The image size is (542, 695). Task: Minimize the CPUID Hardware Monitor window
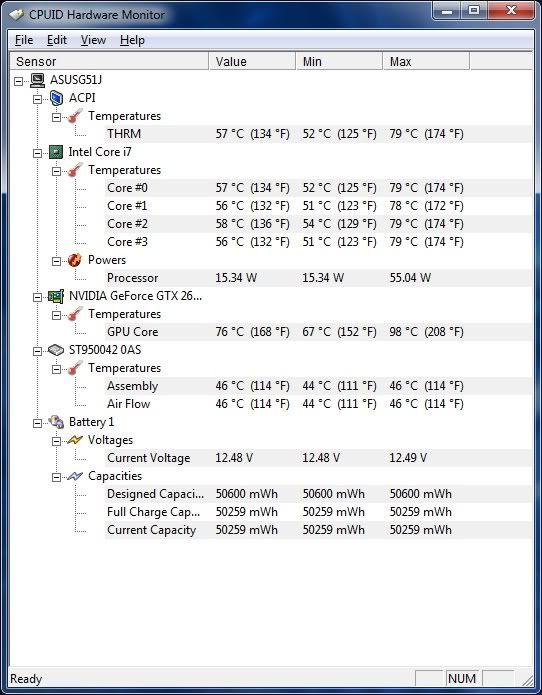[x=447, y=11]
